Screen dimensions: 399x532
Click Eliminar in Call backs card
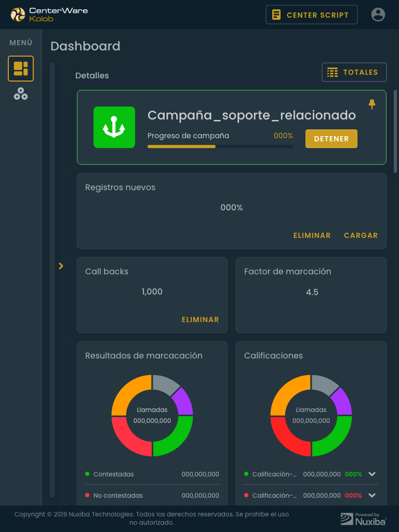[200, 320]
